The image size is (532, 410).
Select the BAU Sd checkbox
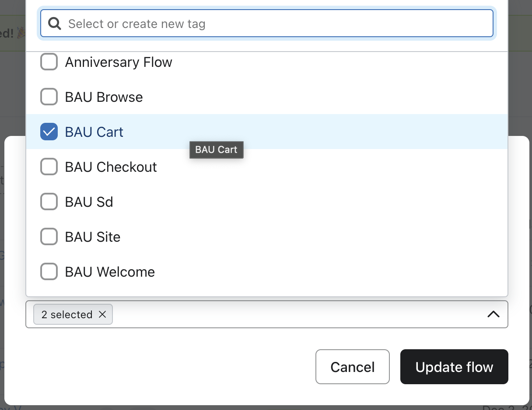point(49,202)
